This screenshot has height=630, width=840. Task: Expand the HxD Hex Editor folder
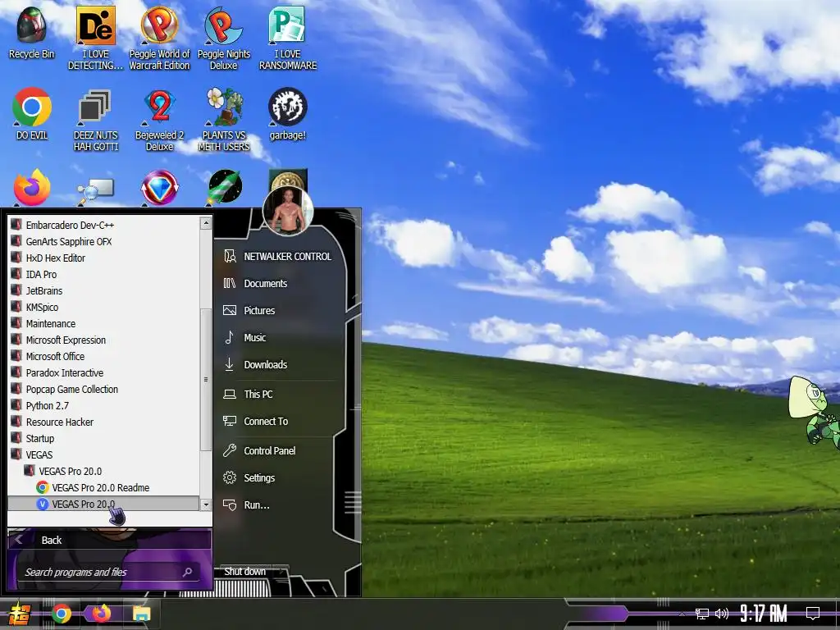coord(103,258)
